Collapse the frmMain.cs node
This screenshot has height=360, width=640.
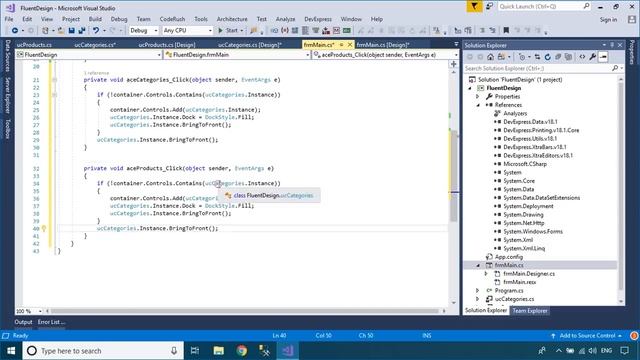[x=478, y=265]
